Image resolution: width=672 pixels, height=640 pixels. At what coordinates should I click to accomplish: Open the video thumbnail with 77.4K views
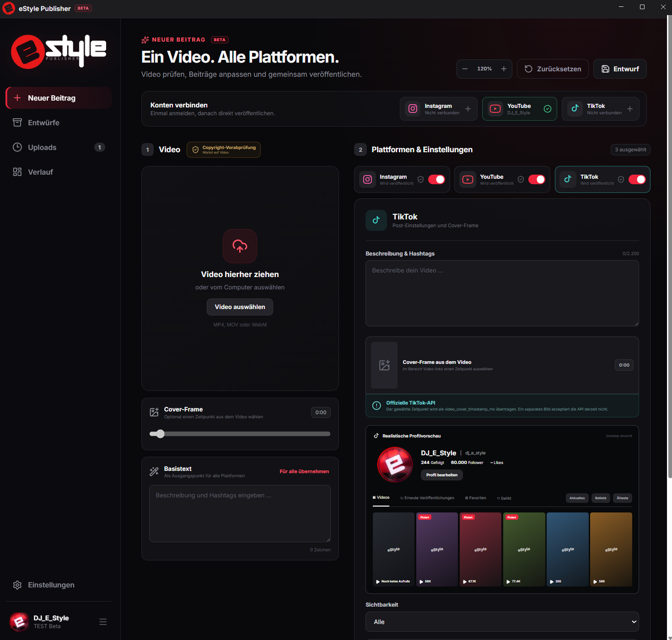(524, 549)
